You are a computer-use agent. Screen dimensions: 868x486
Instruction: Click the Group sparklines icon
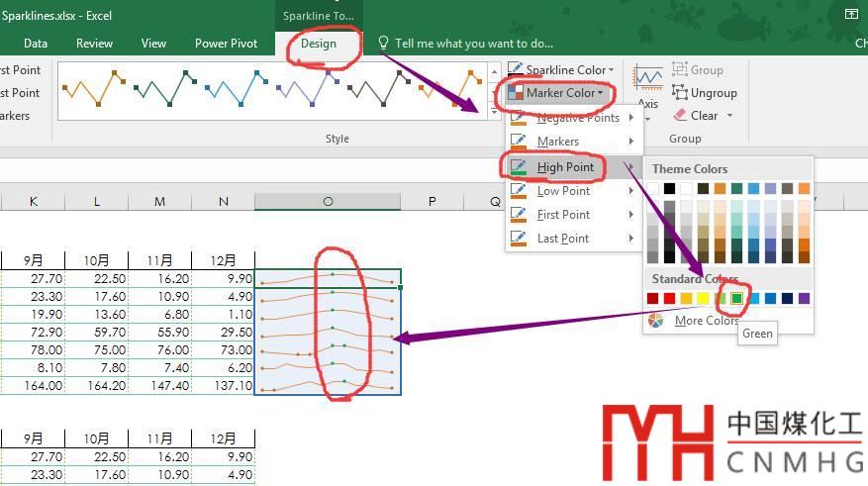point(680,69)
